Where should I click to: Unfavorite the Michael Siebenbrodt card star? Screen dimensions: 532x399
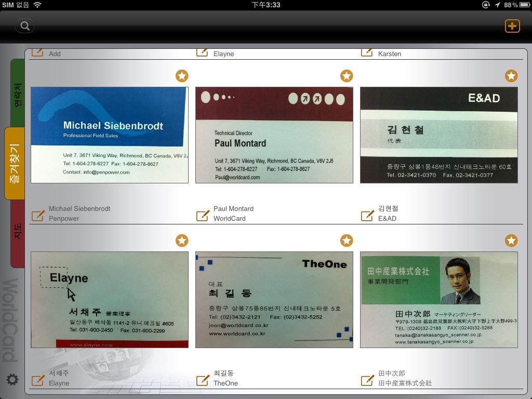[182, 76]
